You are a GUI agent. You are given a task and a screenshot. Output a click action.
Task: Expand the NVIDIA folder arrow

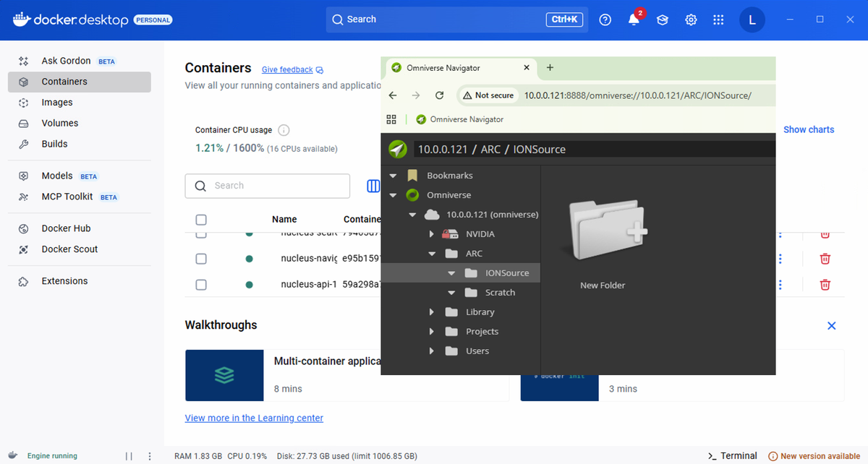[x=432, y=234]
